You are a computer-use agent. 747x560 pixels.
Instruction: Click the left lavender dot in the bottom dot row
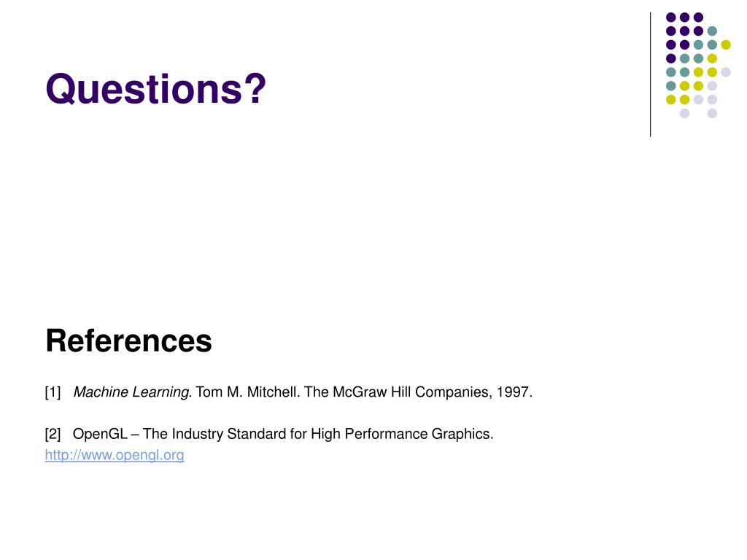[684, 113]
